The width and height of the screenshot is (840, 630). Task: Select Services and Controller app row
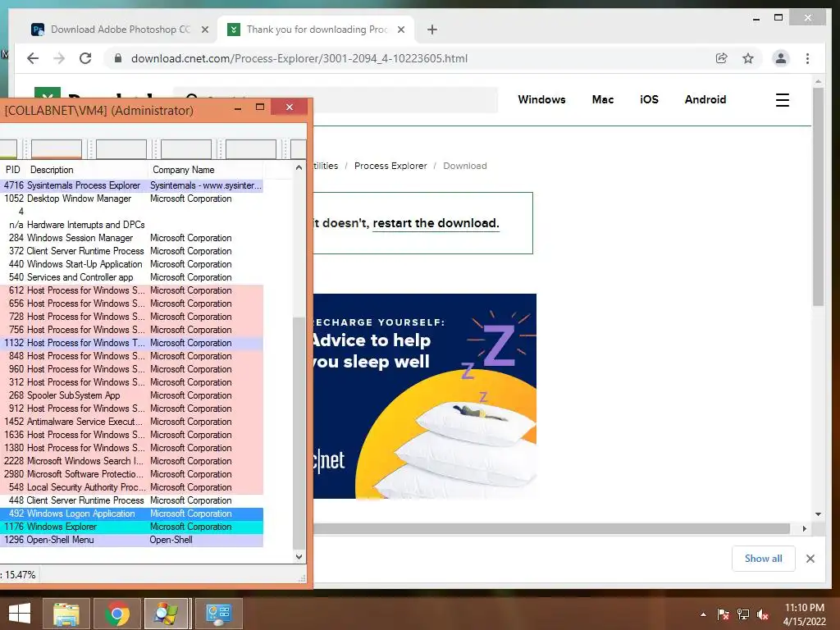point(132,277)
